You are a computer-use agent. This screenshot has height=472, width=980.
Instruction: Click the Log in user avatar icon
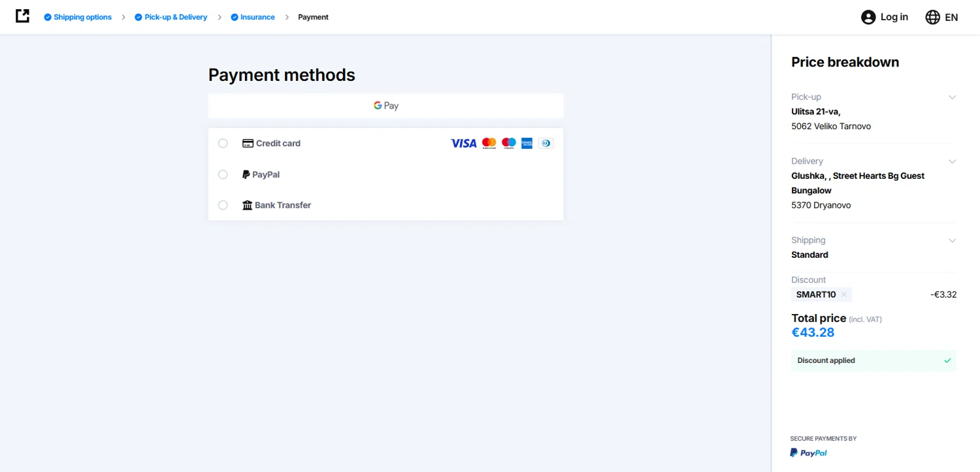(868, 18)
